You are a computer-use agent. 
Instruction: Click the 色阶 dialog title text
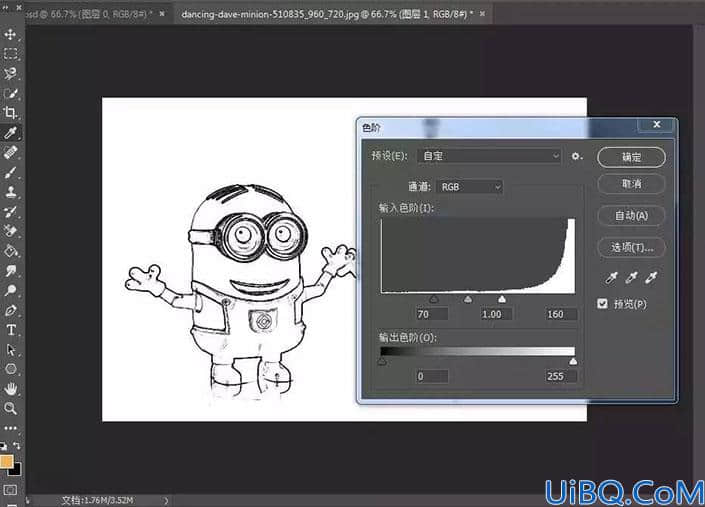371,128
